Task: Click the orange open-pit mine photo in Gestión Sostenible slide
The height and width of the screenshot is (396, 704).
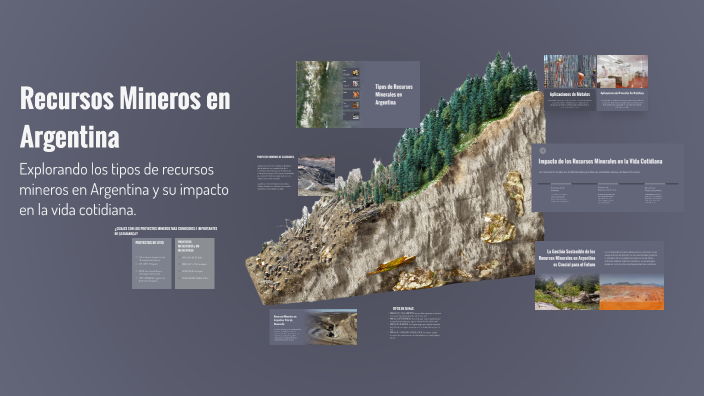Action: pos(632,292)
